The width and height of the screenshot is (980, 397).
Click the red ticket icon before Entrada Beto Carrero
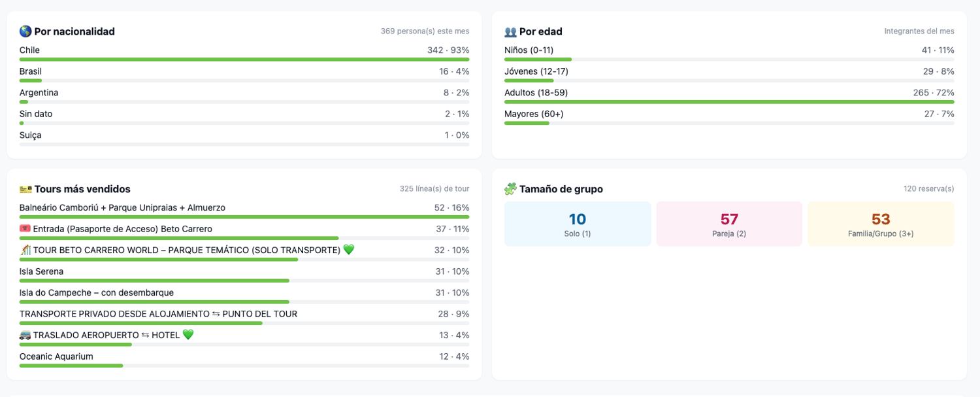click(25, 229)
